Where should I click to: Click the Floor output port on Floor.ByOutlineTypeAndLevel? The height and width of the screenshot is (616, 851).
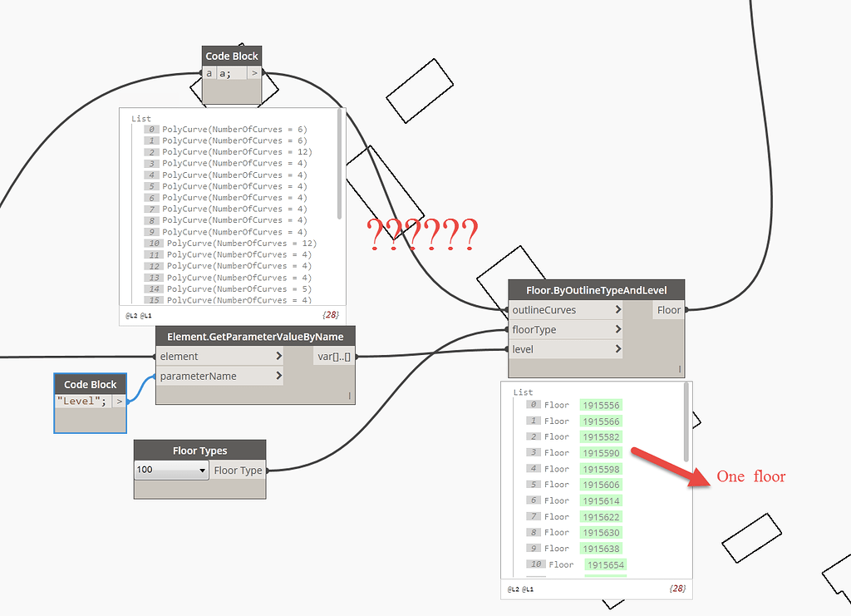pyautogui.click(x=669, y=309)
